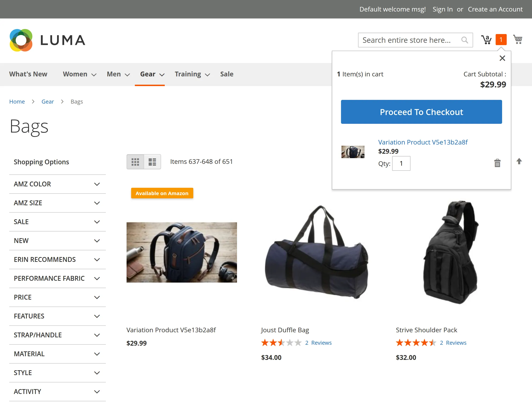This screenshot has width=532, height=405.
Task: Click Available on Amazon badge
Action: (x=162, y=193)
